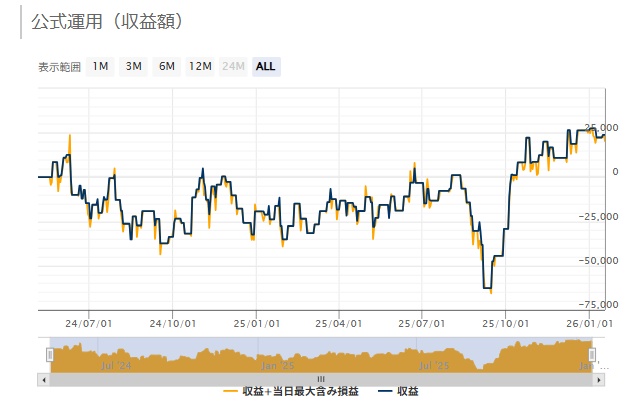
Task: Select the 3M display range
Action: (133, 66)
